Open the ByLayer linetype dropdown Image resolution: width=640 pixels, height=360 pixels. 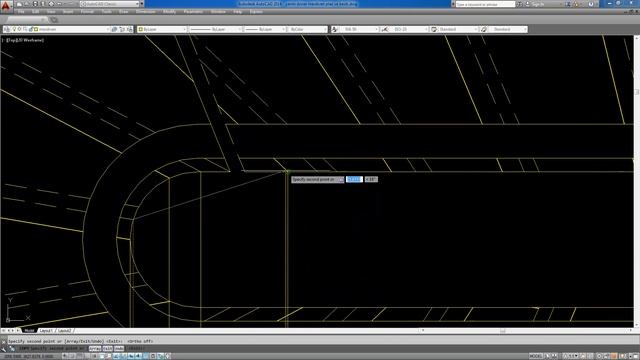(216, 29)
